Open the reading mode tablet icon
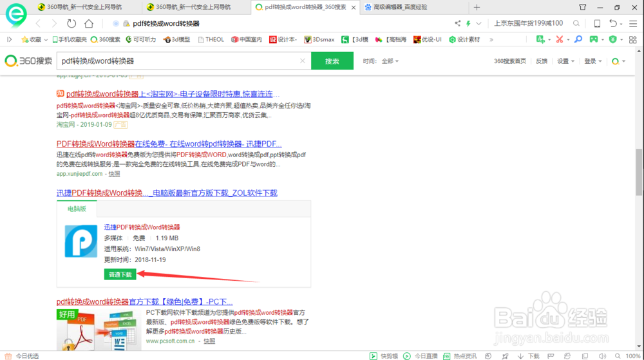644x360 pixels. [597, 23]
